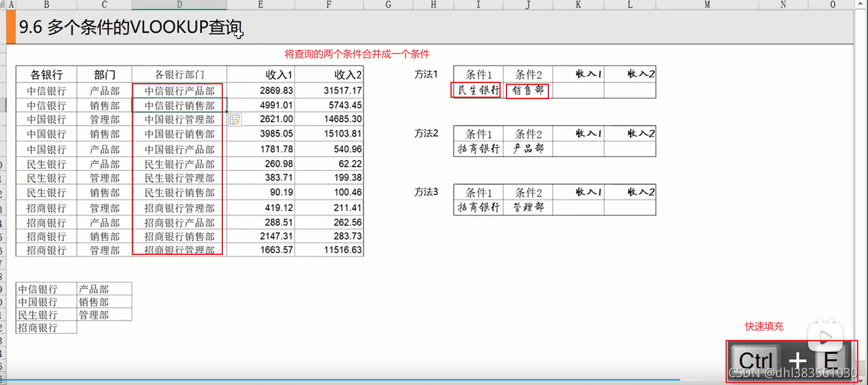Viewport: 868px width, 385px height.
Task: Click the value 3985.05
Action: click(x=276, y=134)
